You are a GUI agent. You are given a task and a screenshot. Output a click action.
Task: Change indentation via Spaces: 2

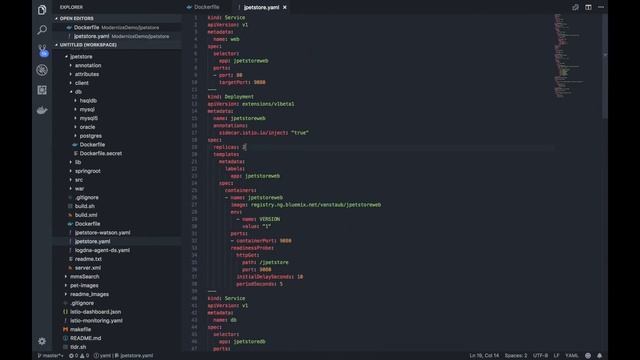[x=516, y=356]
